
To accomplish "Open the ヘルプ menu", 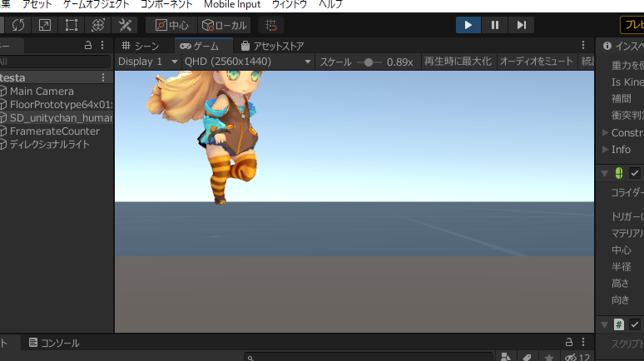I will click(330, 4).
